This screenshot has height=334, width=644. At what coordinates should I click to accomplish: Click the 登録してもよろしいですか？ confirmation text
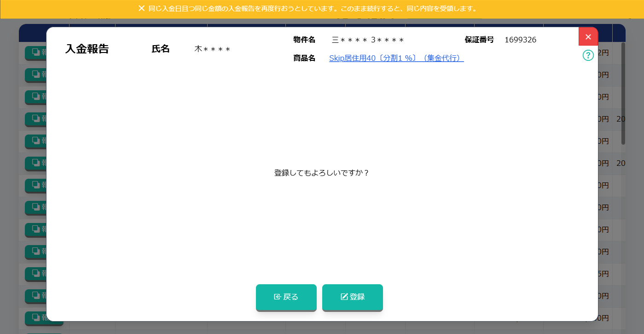(x=322, y=173)
